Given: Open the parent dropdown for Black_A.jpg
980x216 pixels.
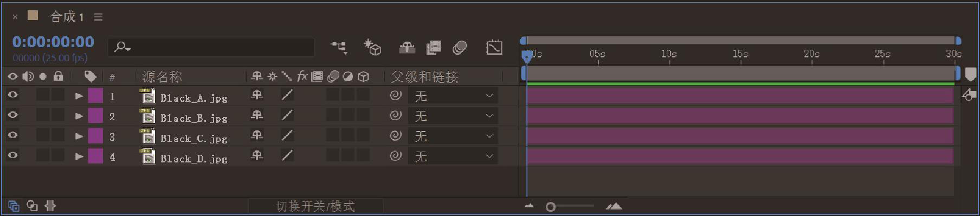Looking at the screenshot, I should [453, 96].
